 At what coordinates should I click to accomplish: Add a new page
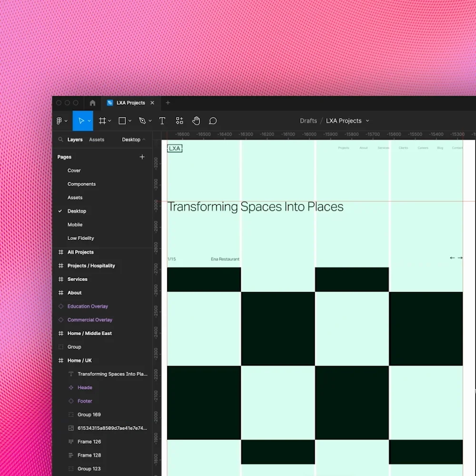pyautogui.click(x=142, y=157)
